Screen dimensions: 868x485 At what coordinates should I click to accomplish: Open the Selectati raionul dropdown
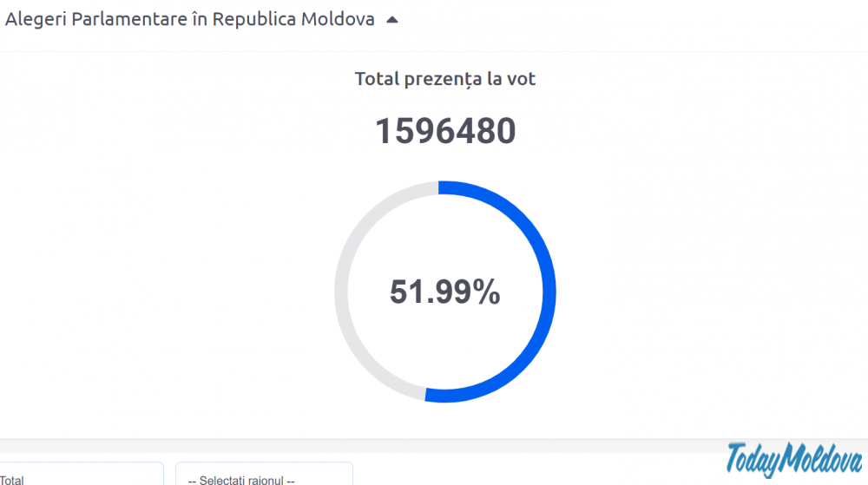click(264, 476)
